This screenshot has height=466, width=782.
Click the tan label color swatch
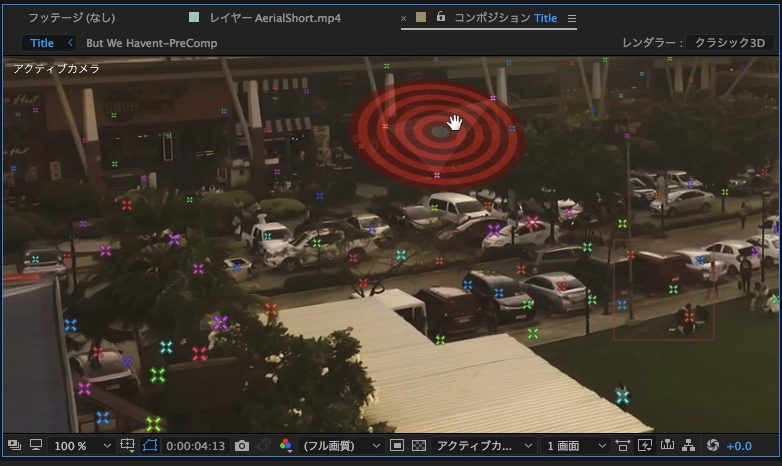(421, 17)
